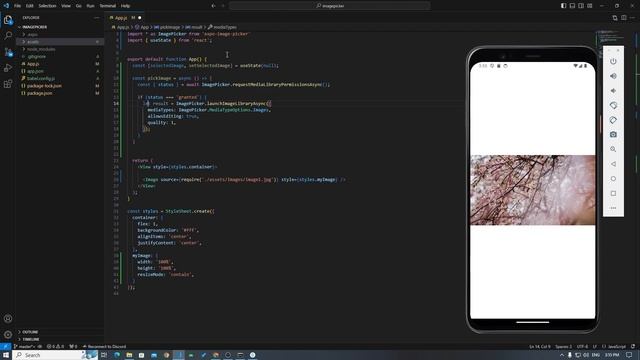Click the master branch in the status bar
Image resolution: width=640 pixels, height=360 pixels.
pos(24,347)
